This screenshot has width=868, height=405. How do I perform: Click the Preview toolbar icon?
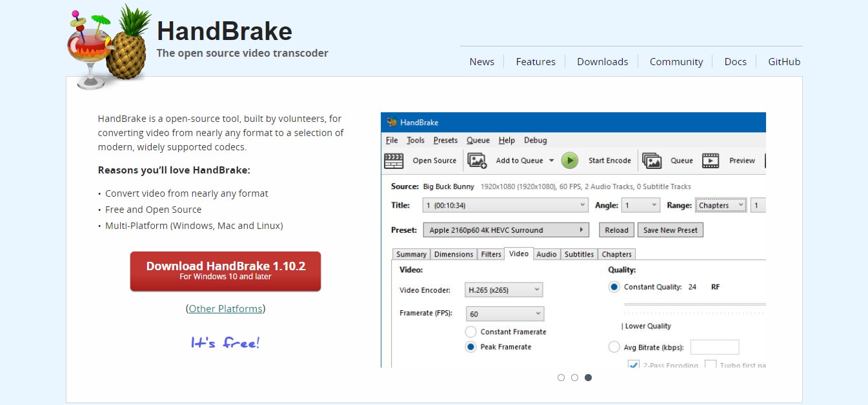pos(711,160)
